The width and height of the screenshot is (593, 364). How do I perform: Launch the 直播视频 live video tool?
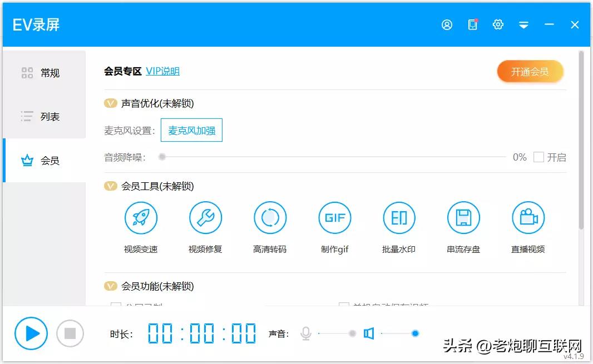coord(528,217)
